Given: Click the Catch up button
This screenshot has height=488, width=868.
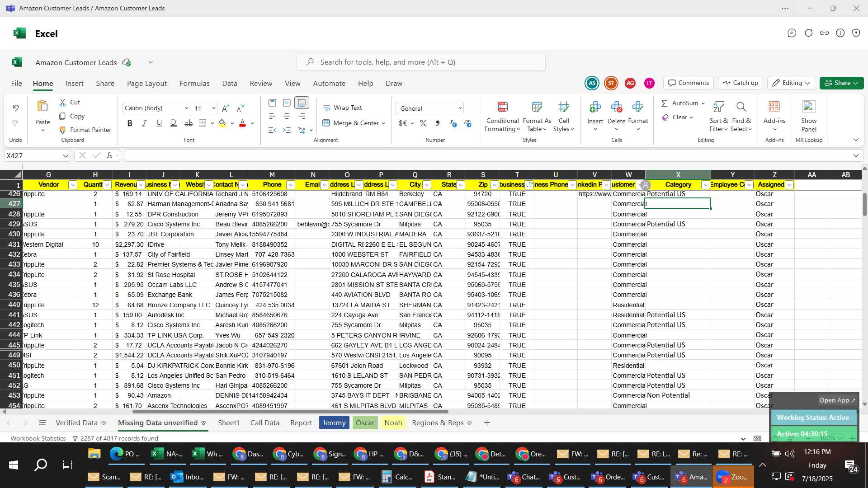Looking at the screenshot, I should (740, 83).
